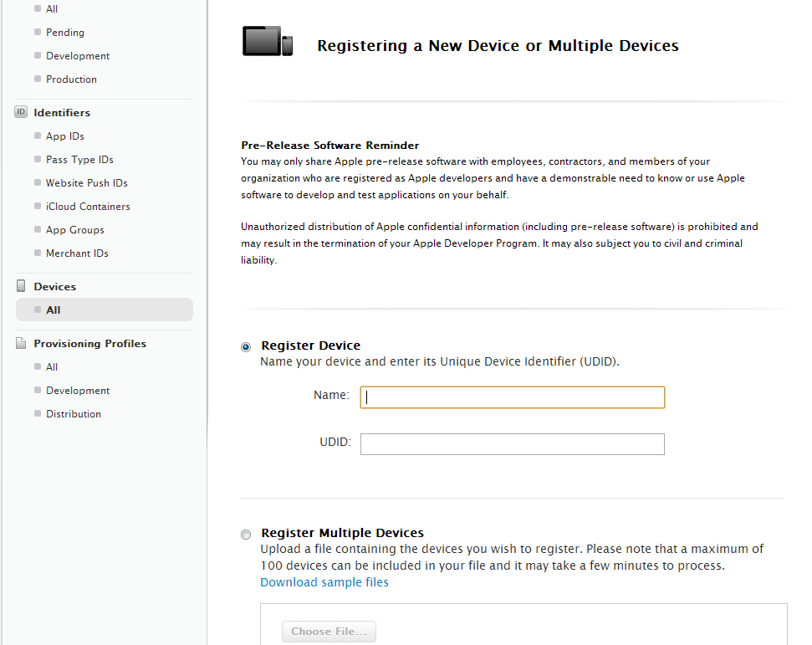Viewport: 812px width, 645px height.
Task: Open App Groups in sidebar
Action: click(x=75, y=229)
